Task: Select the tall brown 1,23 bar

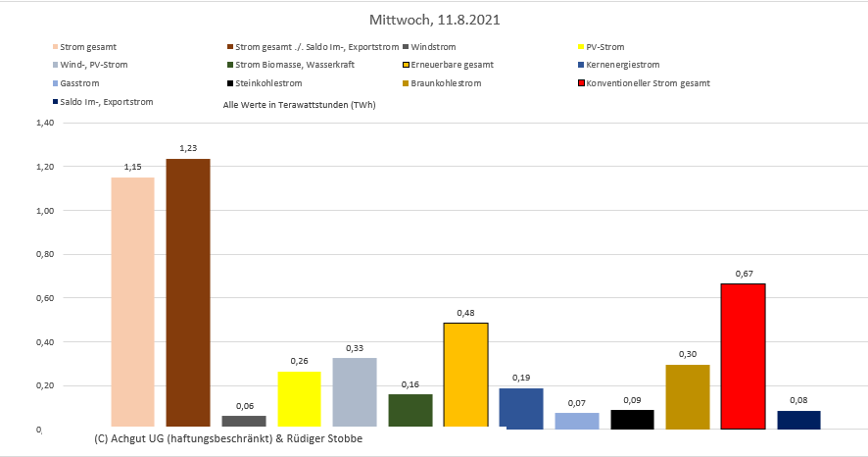Action: (187, 292)
